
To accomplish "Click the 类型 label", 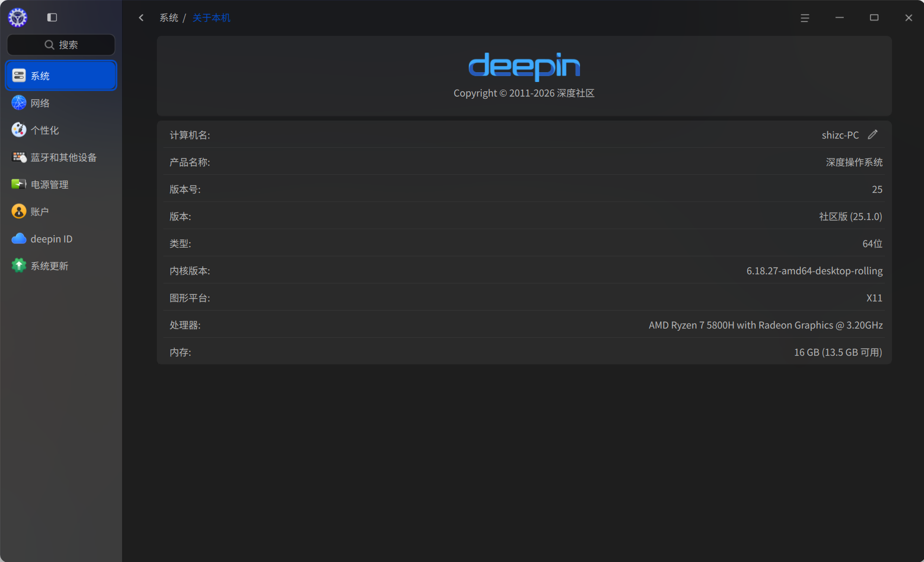I will (180, 243).
